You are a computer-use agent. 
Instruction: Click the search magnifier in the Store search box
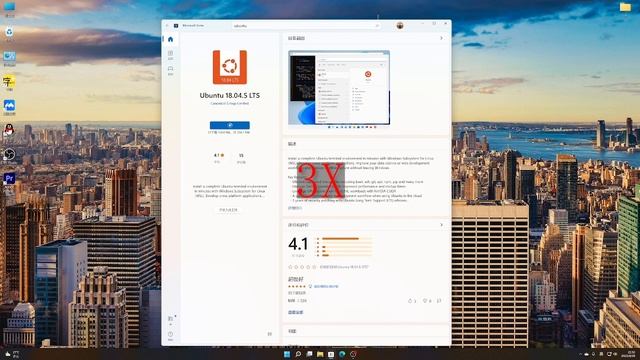(377, 25)
